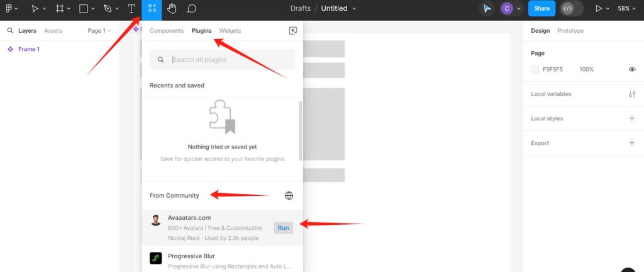Open the Figma main menu icon

pyautogui.click(x=9, y=8)
